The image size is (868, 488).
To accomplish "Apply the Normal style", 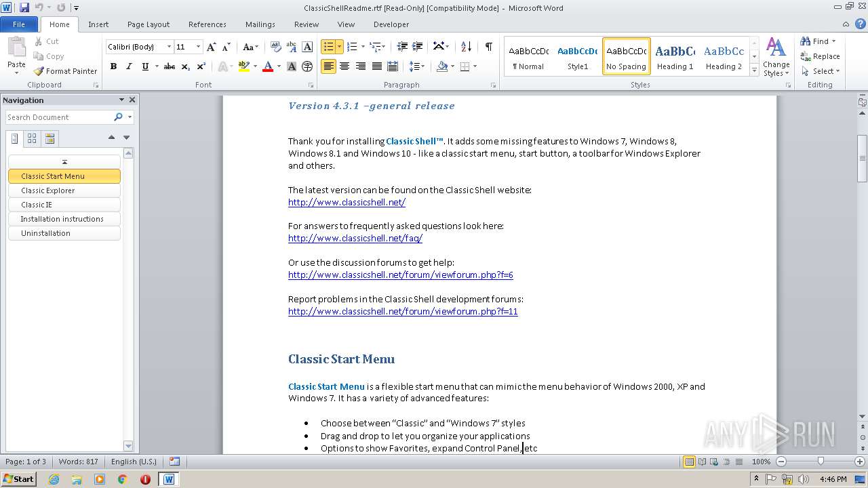I will pyautogui.click(x=528, y=56).
